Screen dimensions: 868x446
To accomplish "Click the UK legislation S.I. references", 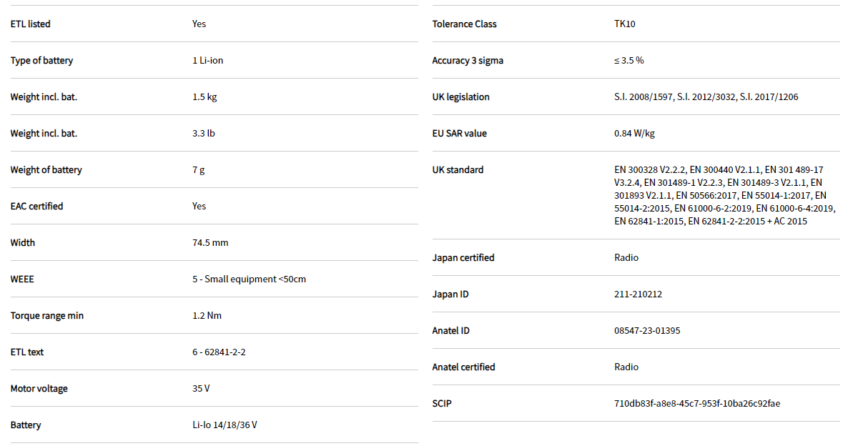I will (706, 96).
